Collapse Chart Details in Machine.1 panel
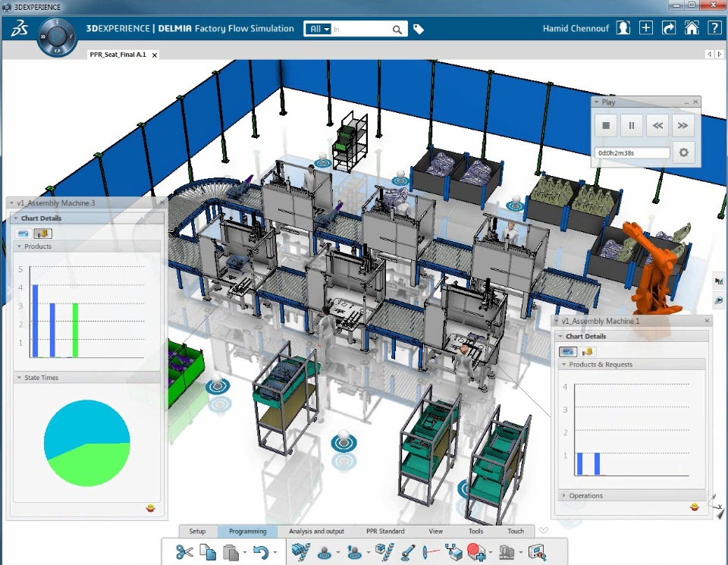The height and width of the screenshot is (565, 728). (560, 336)
